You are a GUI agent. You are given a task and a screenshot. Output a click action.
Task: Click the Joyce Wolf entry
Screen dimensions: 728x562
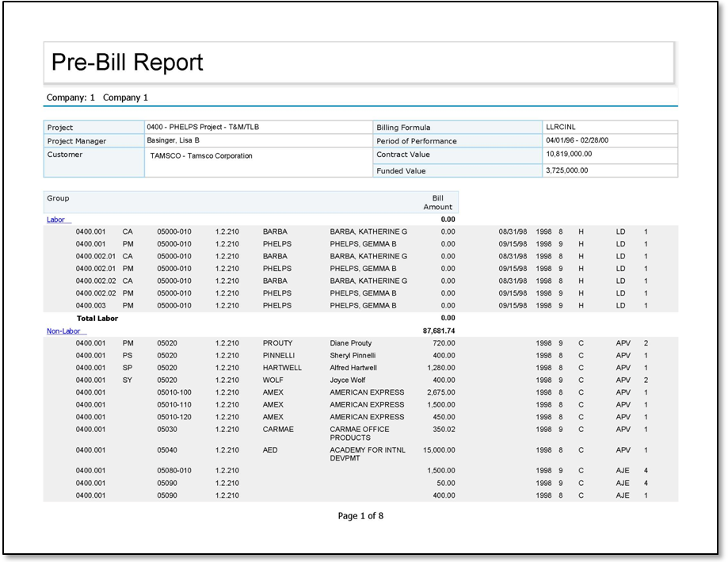coord(347,380)
